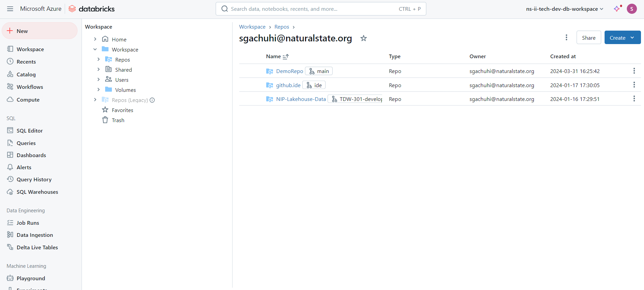Screen dimensions: 644x290
Task: Sort by the Owner column header
Action: [x=478, y=57]
